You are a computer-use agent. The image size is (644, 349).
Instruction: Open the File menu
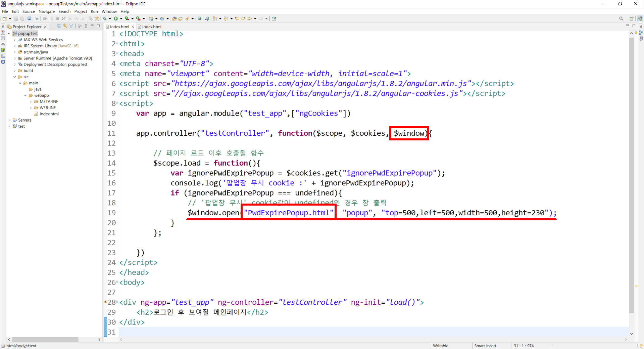(5, 11)
